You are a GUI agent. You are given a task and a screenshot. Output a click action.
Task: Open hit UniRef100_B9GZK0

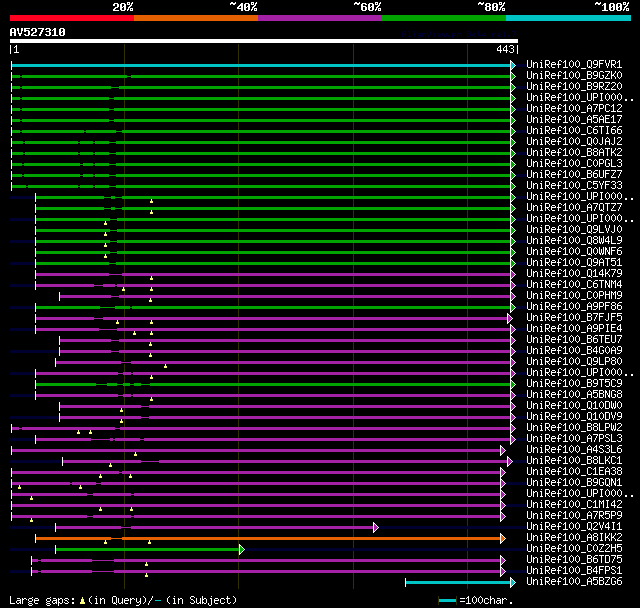click(x=574, y=75)
